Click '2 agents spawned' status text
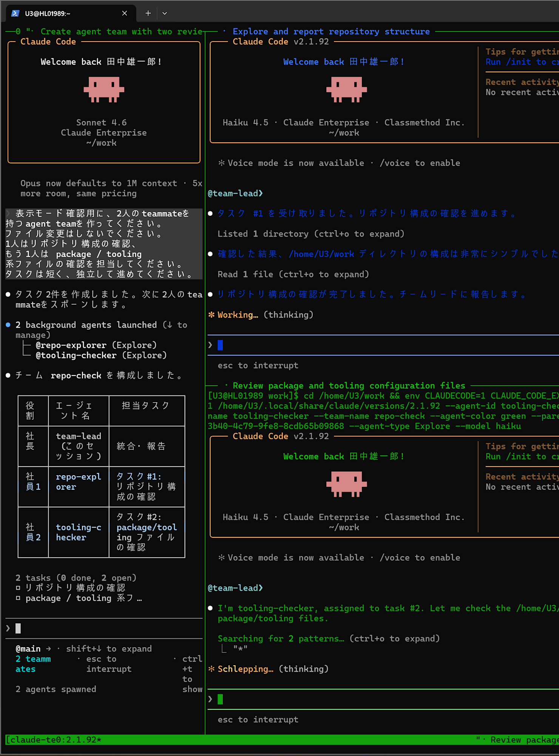The image size is (559, 756). click(x=56, y=689)
